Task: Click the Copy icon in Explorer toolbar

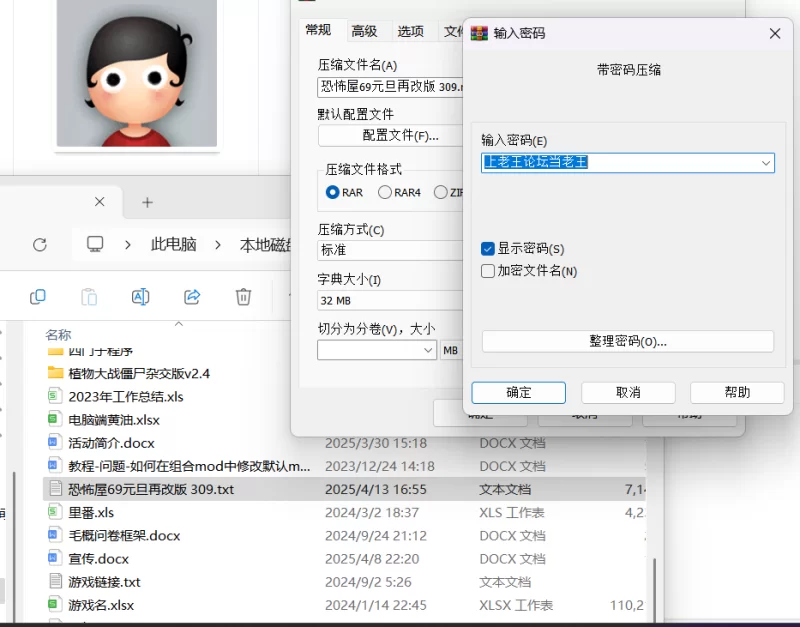Action: coord(38,296)
